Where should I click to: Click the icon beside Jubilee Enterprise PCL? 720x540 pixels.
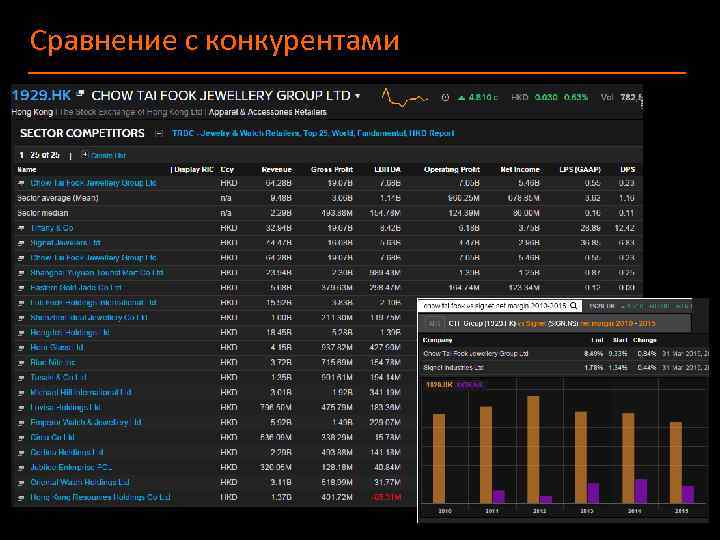coord(21,468)
